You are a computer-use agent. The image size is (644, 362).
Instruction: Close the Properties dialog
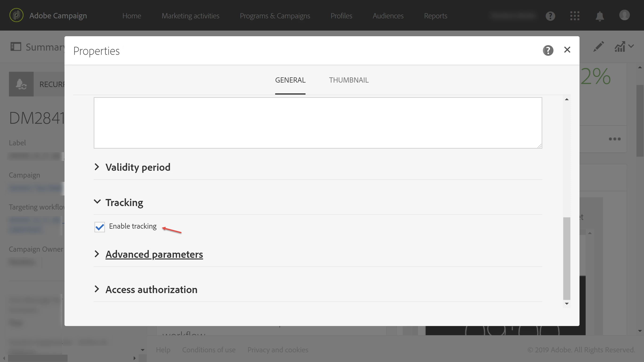[x=567, y=50]
